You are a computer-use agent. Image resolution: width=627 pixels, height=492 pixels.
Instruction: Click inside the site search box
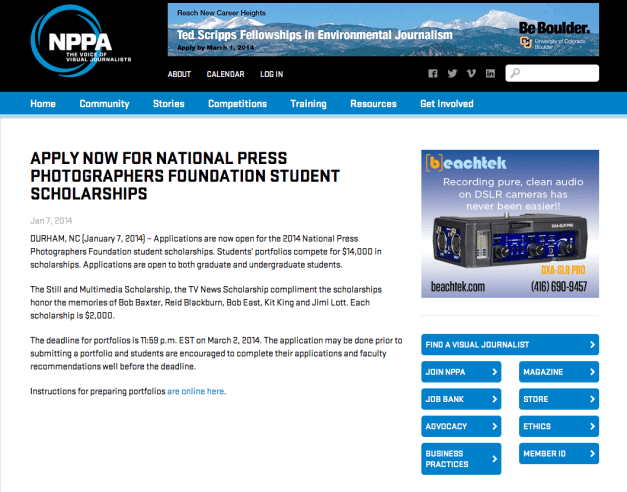tap(552, 73)
